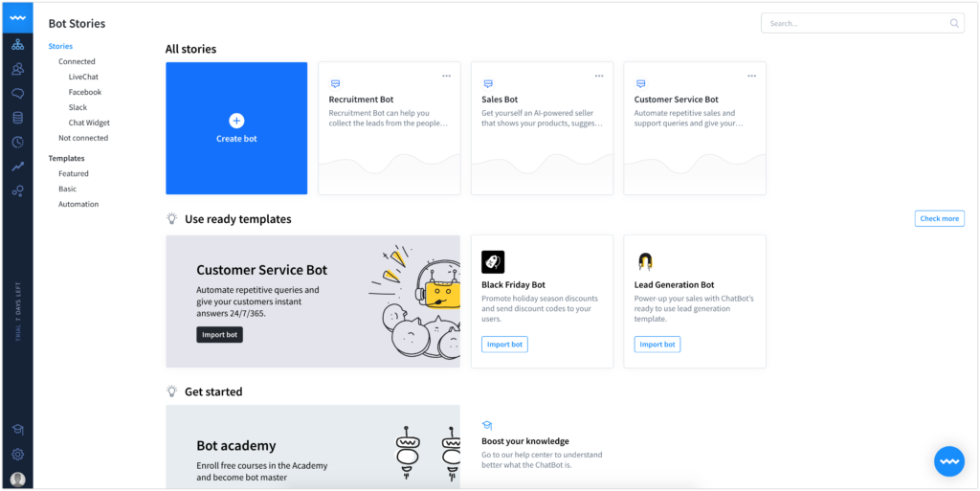Open the connected circles Integrations icon in sidebar
Viewport: 980px width, 491px height.
17,190
